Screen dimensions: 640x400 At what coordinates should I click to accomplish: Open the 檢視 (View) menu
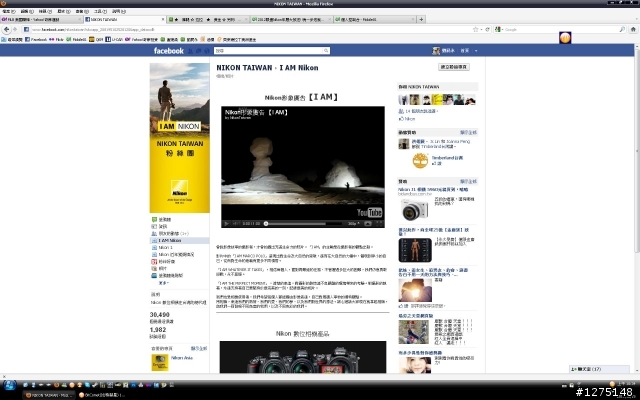45,11
